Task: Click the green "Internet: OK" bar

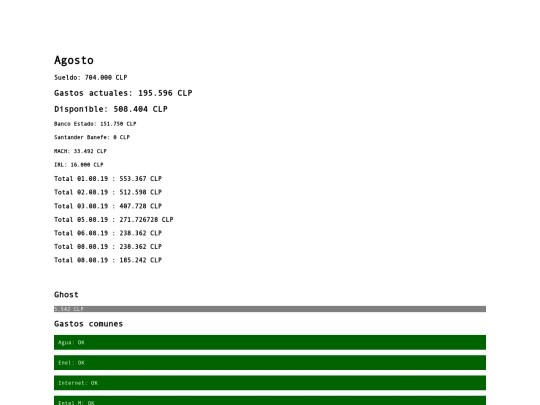Action: 270,383
